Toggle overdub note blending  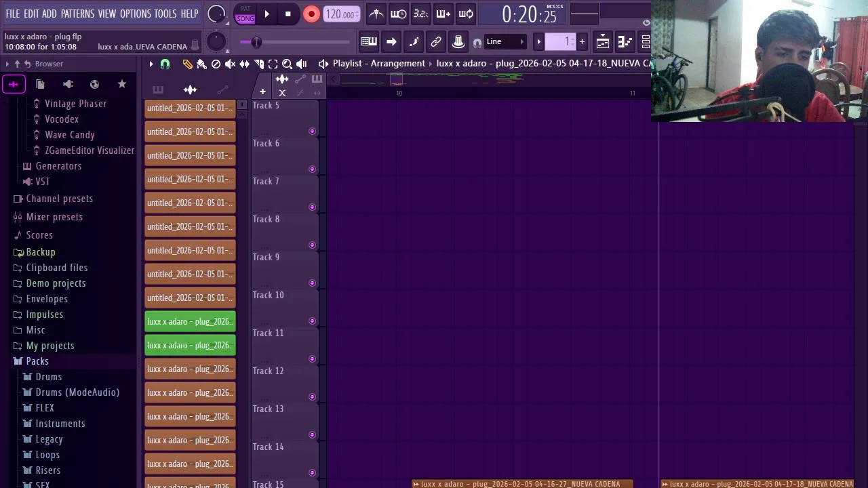tap(443, 14)
